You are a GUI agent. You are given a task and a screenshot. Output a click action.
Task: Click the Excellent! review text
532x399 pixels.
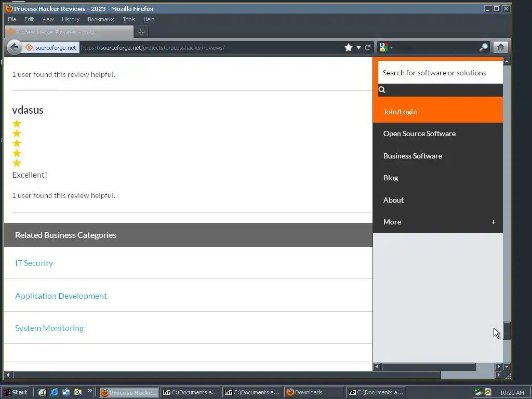tap(30, 175)
